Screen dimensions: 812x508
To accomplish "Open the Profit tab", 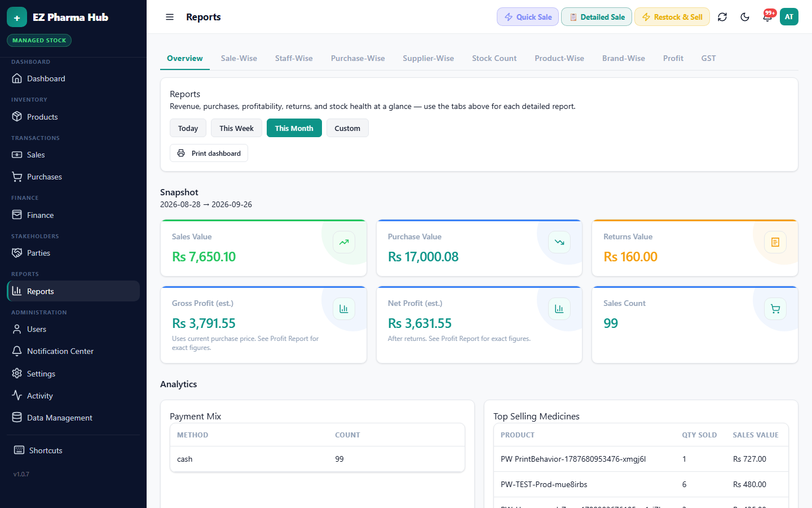I will point(673,58).
